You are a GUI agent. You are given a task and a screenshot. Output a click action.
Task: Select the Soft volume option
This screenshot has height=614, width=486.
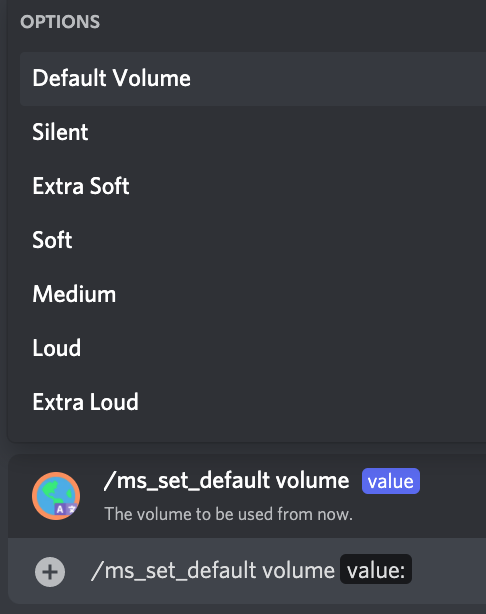[253, 240]
